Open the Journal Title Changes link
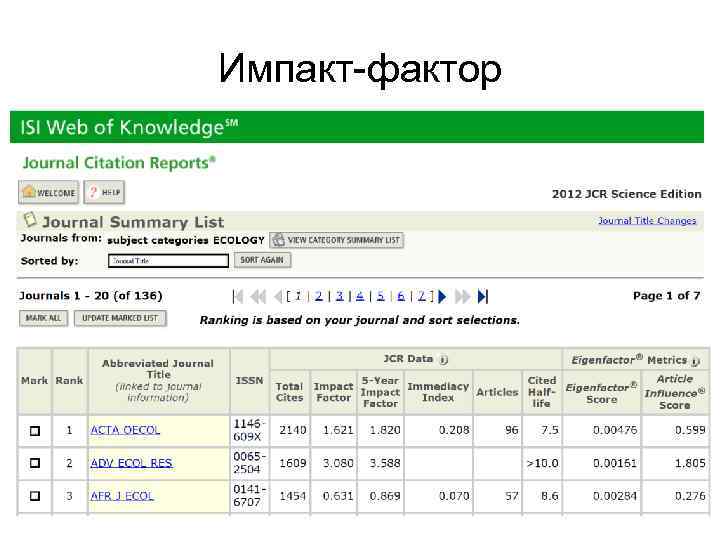Image resolution: width=720 pixels, height=540 pixels. pos(647,221)
